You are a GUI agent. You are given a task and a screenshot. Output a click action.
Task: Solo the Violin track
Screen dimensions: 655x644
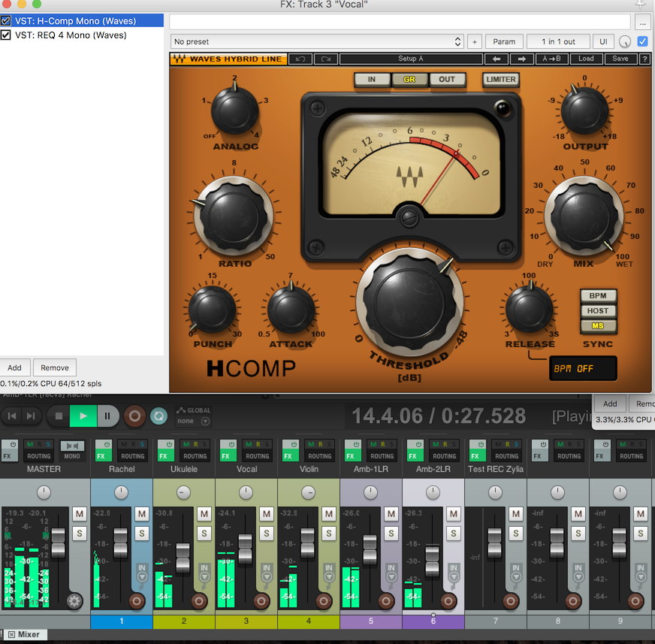[329, 534]
